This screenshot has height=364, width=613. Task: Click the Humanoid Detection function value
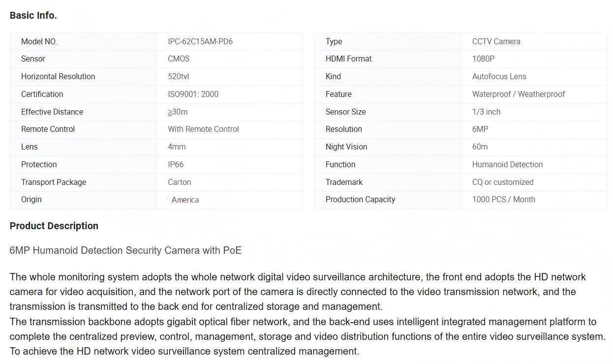click(507, 164)
